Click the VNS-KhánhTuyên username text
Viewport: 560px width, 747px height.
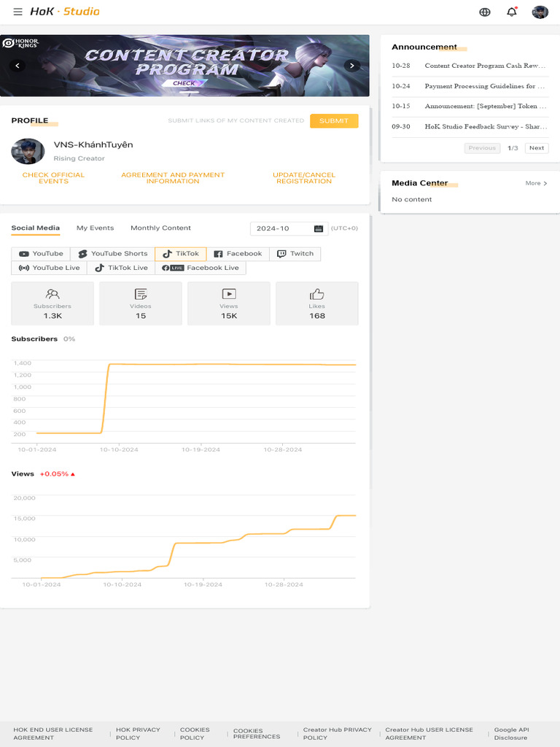(x=93, y=145)
